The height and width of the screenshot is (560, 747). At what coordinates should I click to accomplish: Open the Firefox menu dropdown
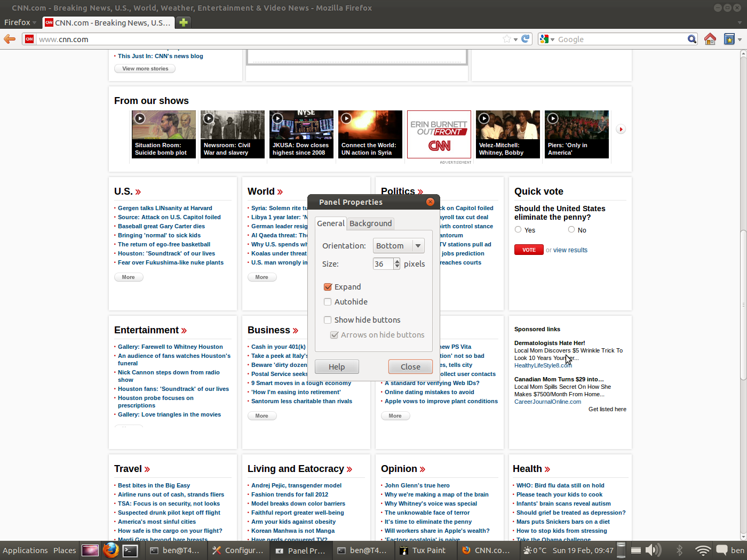tap(20, 22)
